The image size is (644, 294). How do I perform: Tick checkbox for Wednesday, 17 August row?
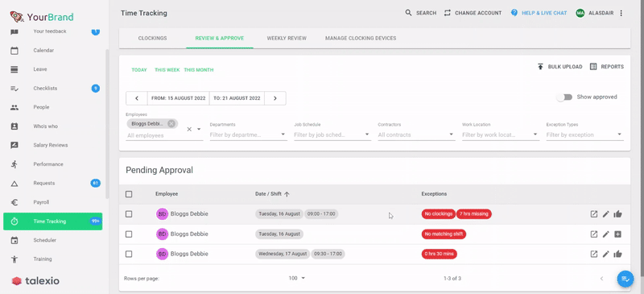point(129,254)
